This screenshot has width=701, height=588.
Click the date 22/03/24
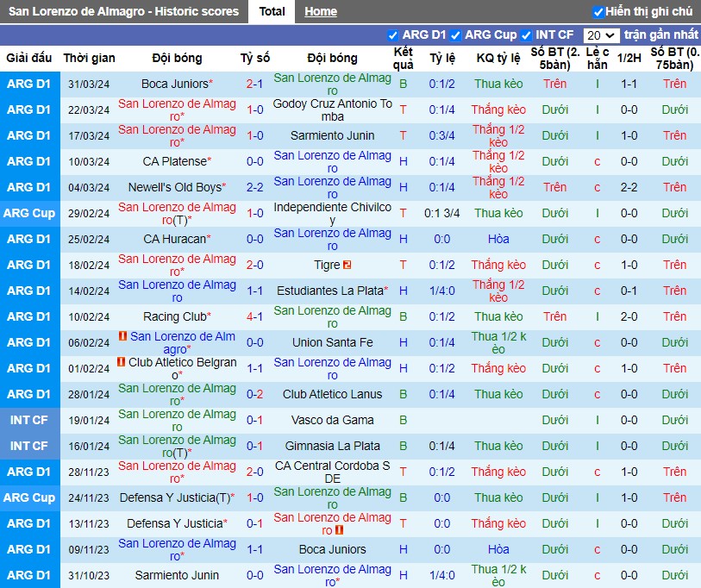click(89, 110)
